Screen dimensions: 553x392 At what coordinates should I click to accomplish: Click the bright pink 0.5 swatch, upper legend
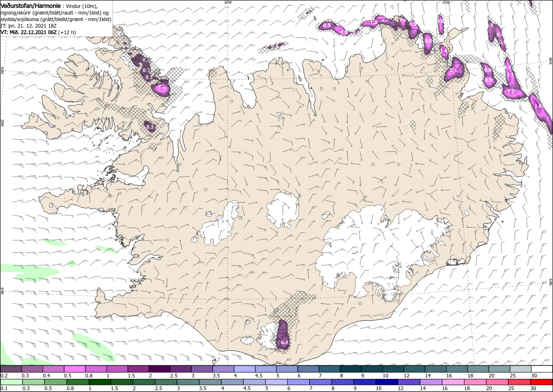75,369
